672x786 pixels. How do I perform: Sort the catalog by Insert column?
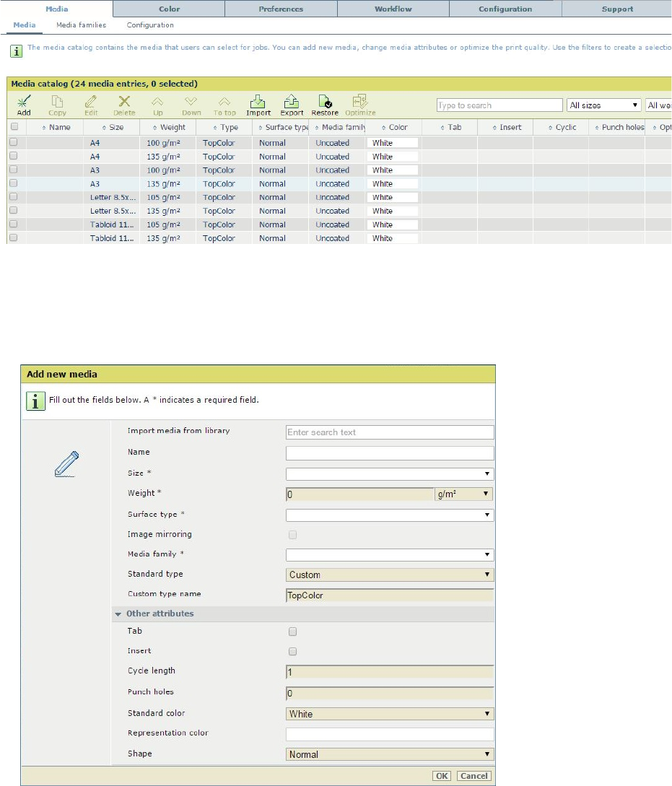coord(507,127)
